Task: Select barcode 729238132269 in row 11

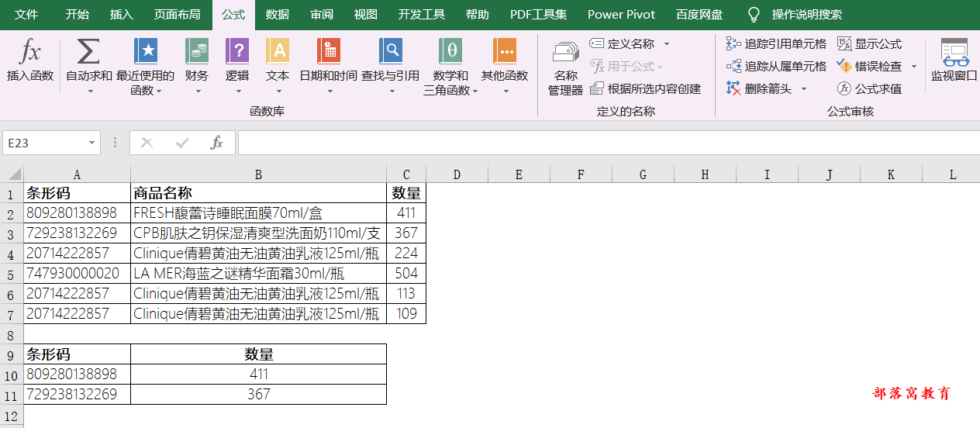Action: click(x=77, y=395)
